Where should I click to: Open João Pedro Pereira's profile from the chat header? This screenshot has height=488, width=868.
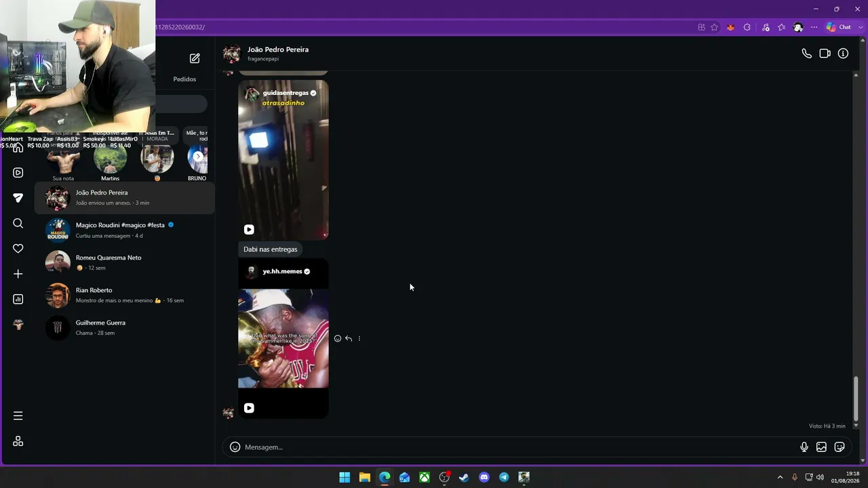click(x=278, y=49)
